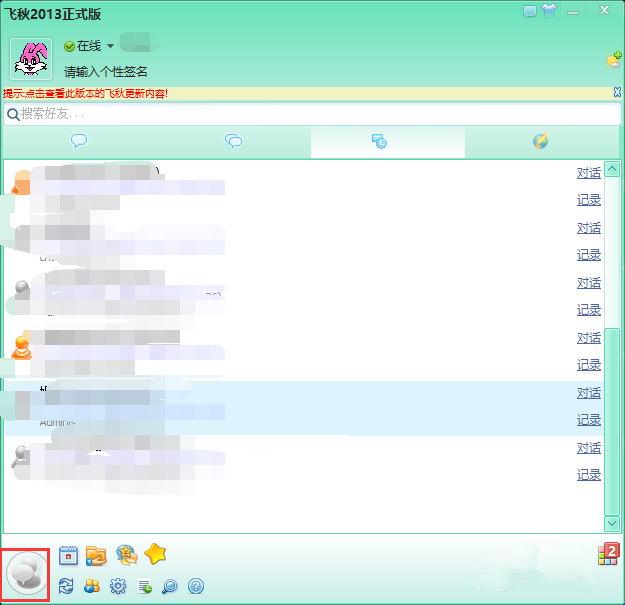Open the main menu gray bubble button
The image size is (625, 605).
(26, 574)
